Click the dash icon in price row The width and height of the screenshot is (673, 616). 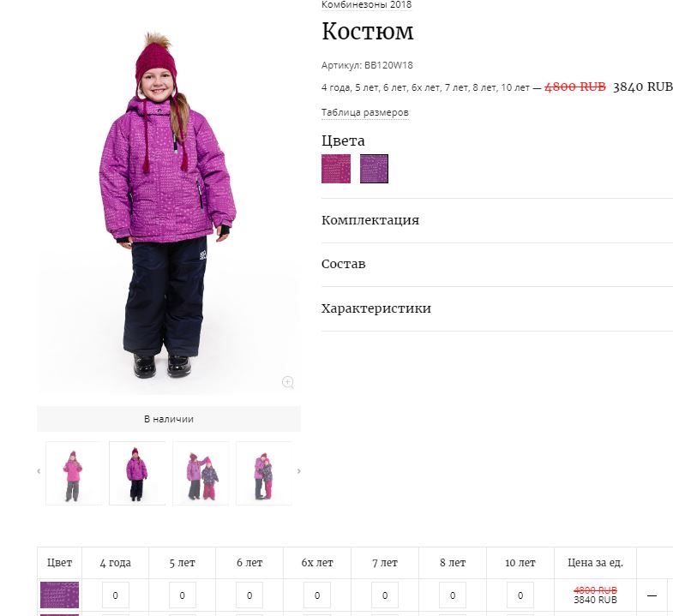click(x=652, y=595)
